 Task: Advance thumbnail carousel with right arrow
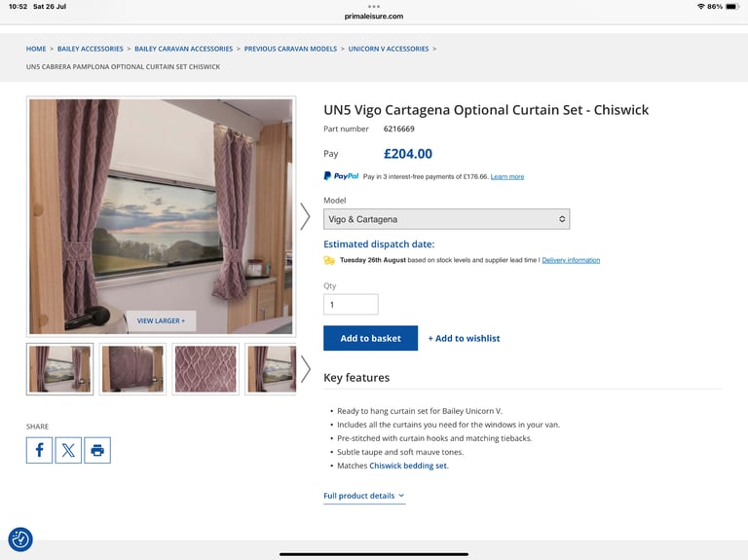[305, 369]
